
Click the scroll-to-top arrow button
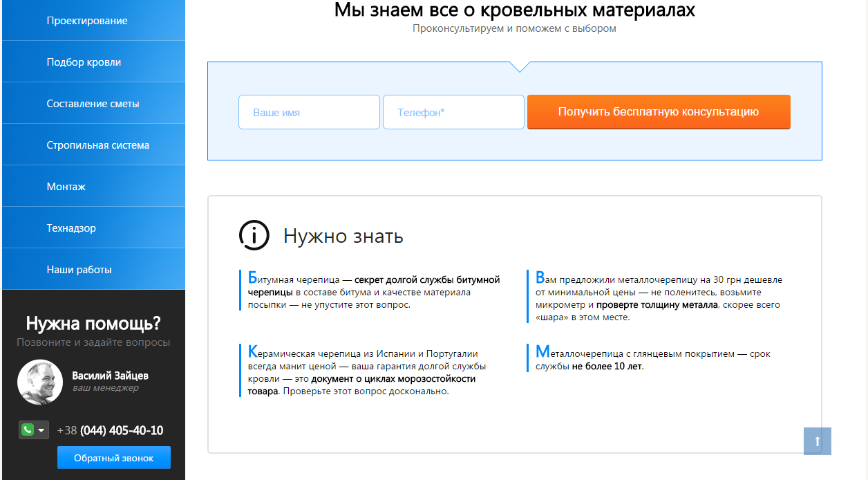pos(817,441)
